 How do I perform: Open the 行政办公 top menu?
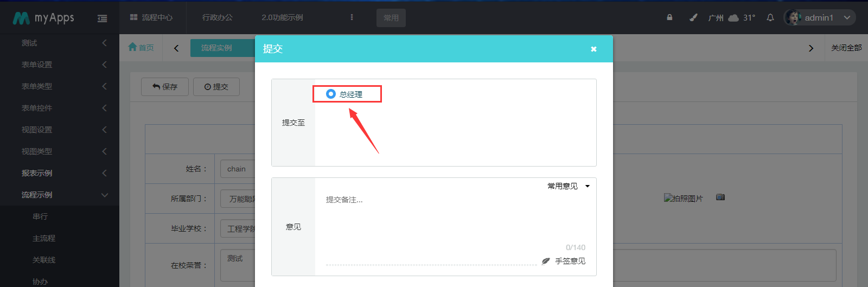pos(218,17)
